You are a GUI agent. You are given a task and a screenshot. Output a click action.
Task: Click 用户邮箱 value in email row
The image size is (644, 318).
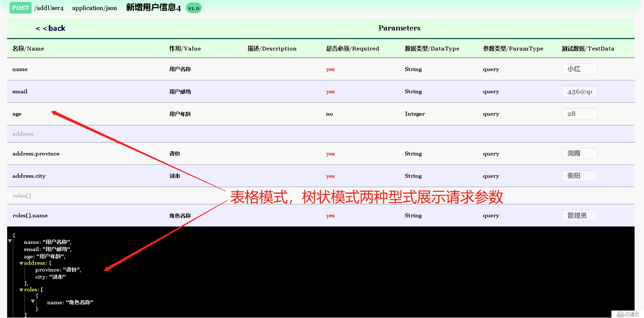180,92
